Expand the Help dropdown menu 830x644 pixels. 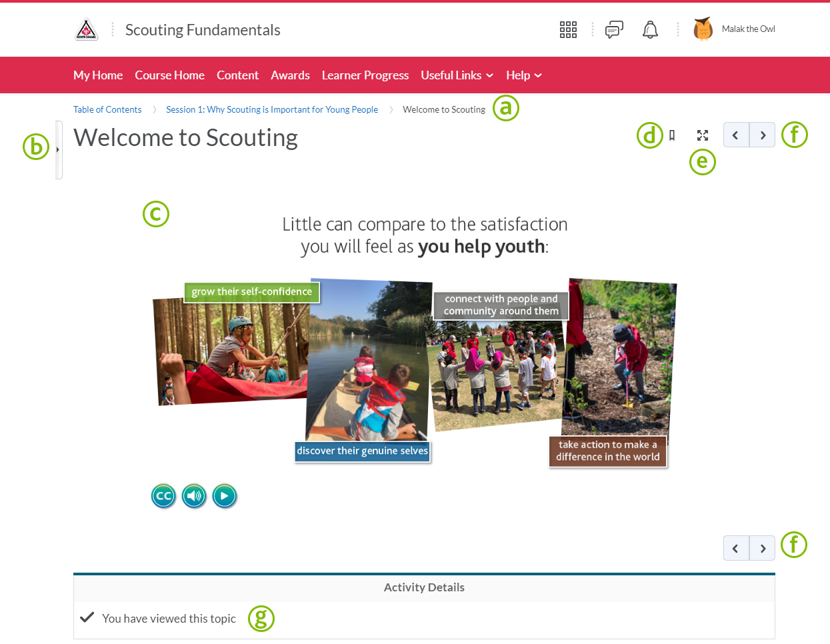point(523,75)
